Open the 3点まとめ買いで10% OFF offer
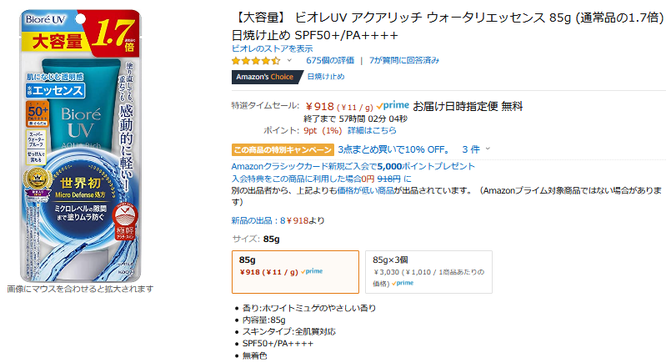 tap(393, 149)
